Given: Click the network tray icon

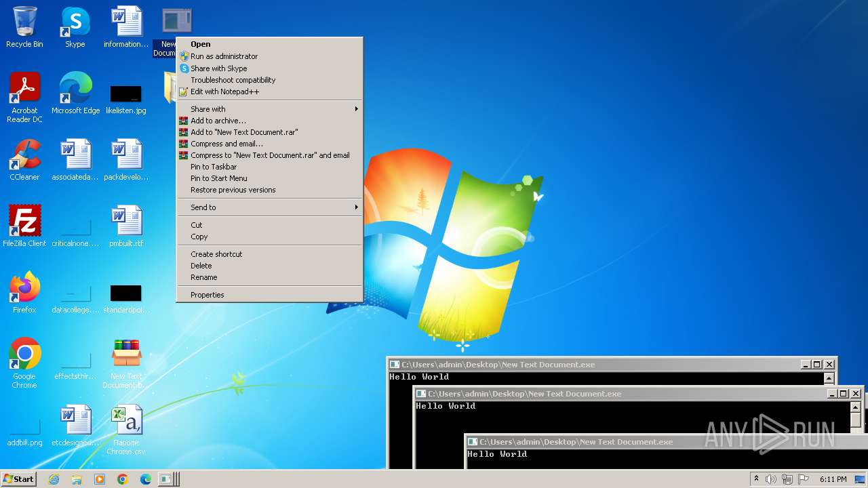Looking at the screenshot, I should pyautogui.click(x=787, y=479).
